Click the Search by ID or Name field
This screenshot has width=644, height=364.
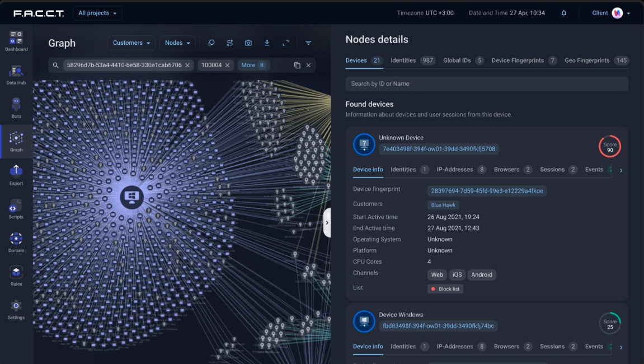point(486,84)
